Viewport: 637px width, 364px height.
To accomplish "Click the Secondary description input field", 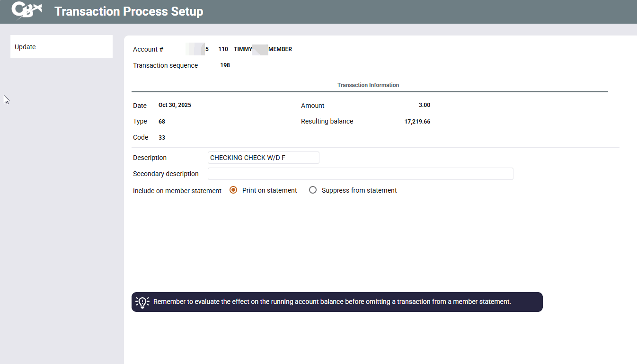I will (x=360, y=174).
